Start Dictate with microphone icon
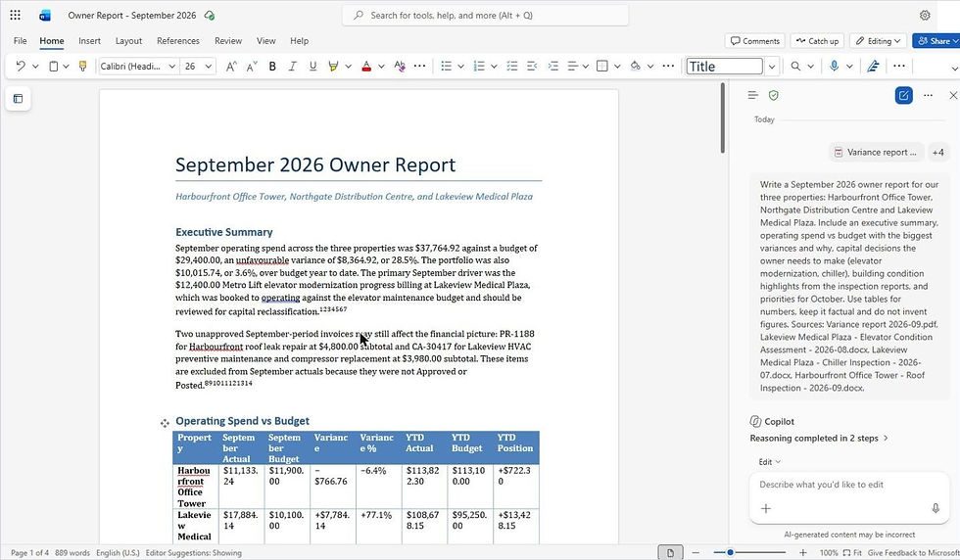Screen dimensions: 960x560 834,67
